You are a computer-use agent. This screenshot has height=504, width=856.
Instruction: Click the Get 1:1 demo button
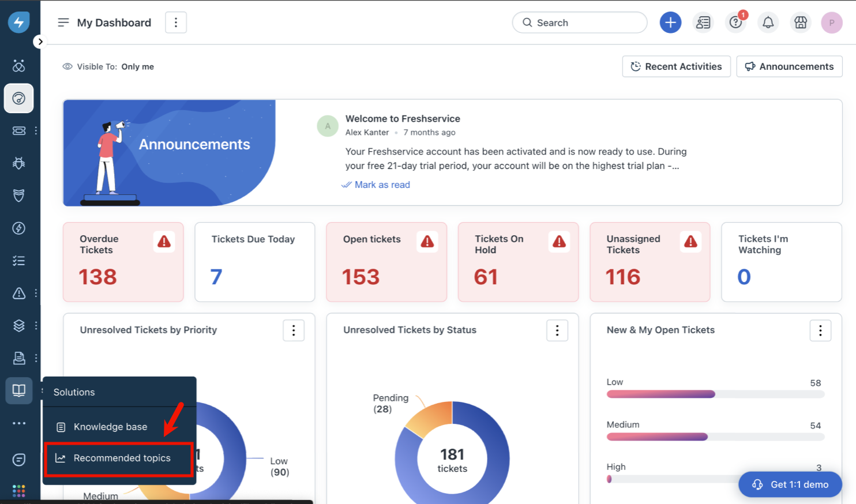790,484
